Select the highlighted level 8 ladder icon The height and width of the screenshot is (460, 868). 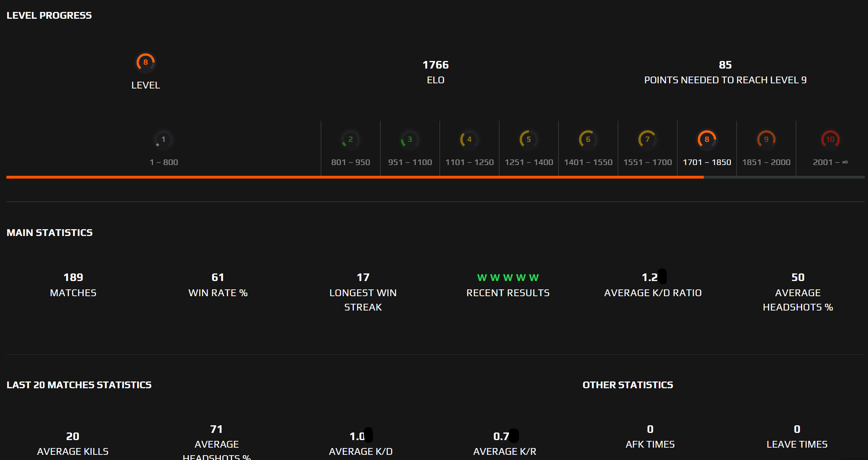coord(707,140)
